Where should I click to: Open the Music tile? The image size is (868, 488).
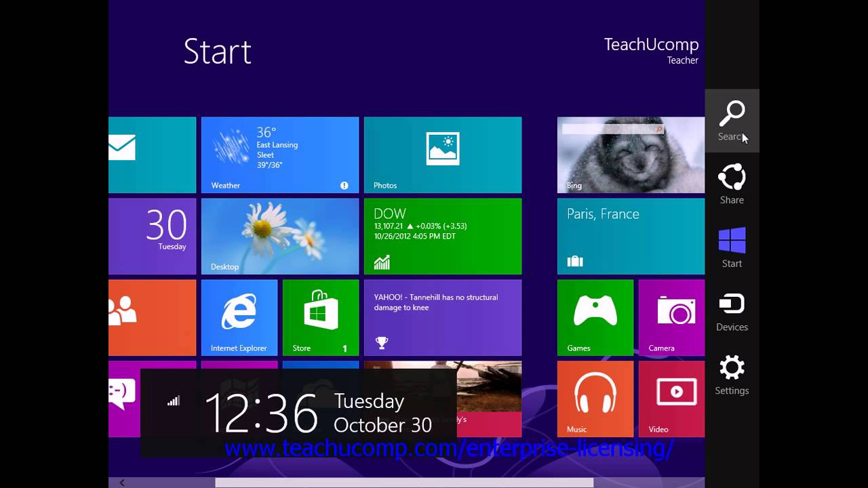(x=595, y=399)
